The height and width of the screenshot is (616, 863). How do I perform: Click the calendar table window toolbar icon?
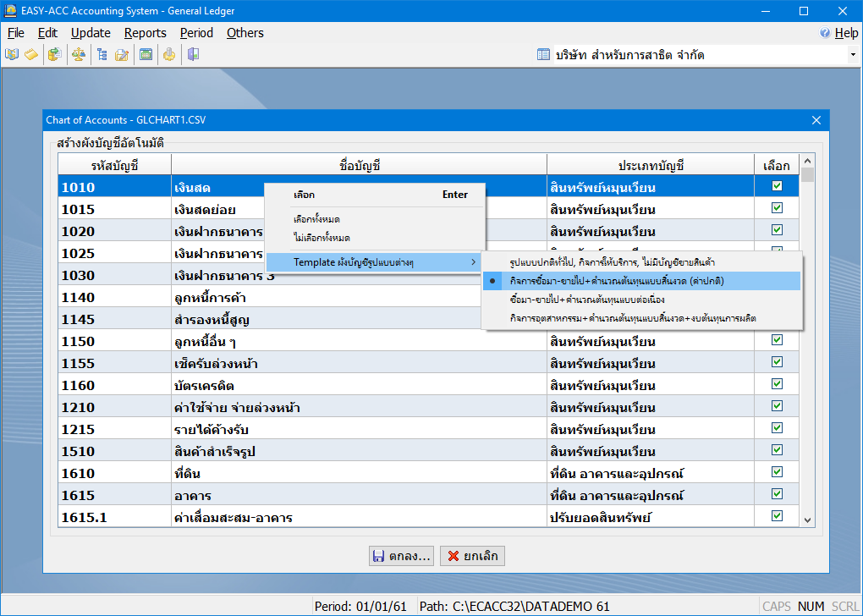pyautogui.click(x=146, y=55)
